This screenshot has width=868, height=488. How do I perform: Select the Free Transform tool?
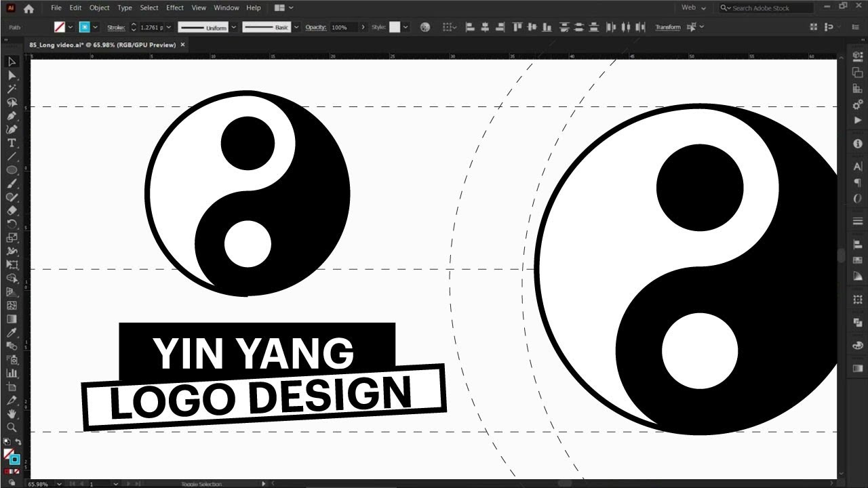pyautogui.click(x=12, y=264)
